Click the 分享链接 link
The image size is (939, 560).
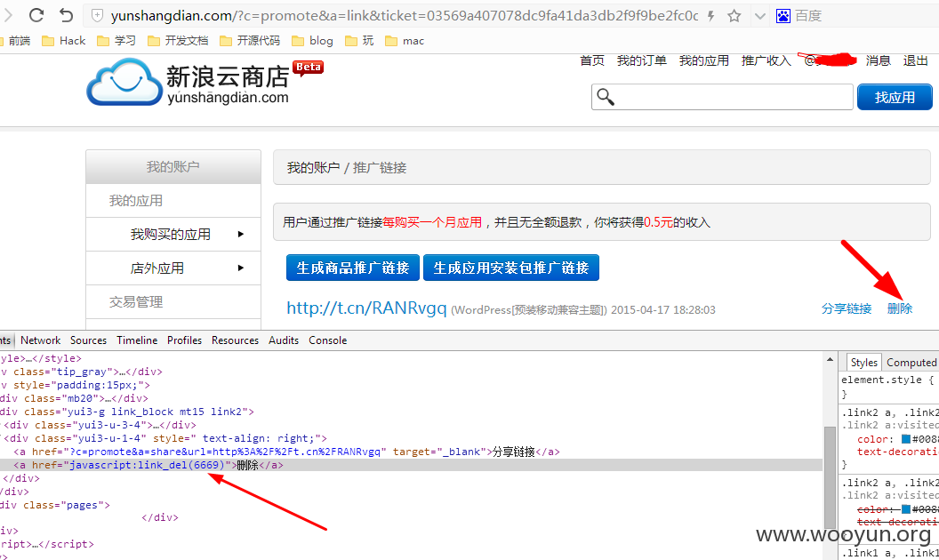tap(847, 308)
